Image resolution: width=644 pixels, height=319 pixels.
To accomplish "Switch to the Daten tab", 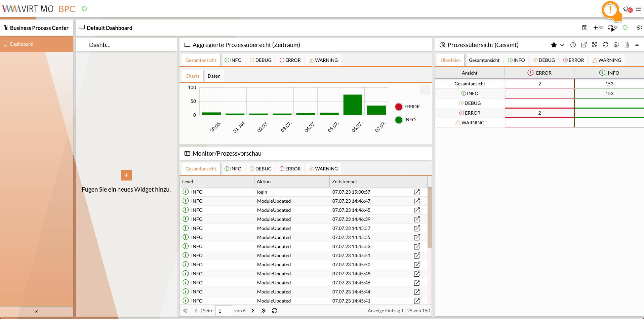I will click(214, 76).
